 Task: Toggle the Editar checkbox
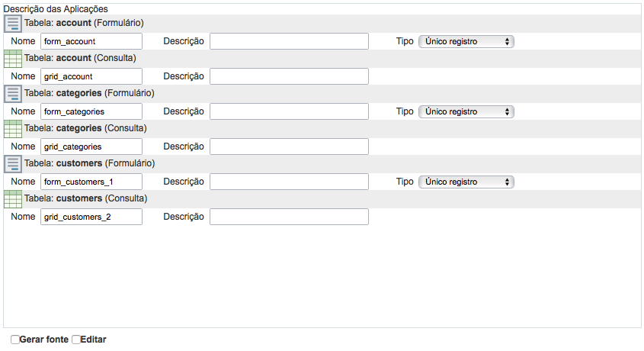76,340
